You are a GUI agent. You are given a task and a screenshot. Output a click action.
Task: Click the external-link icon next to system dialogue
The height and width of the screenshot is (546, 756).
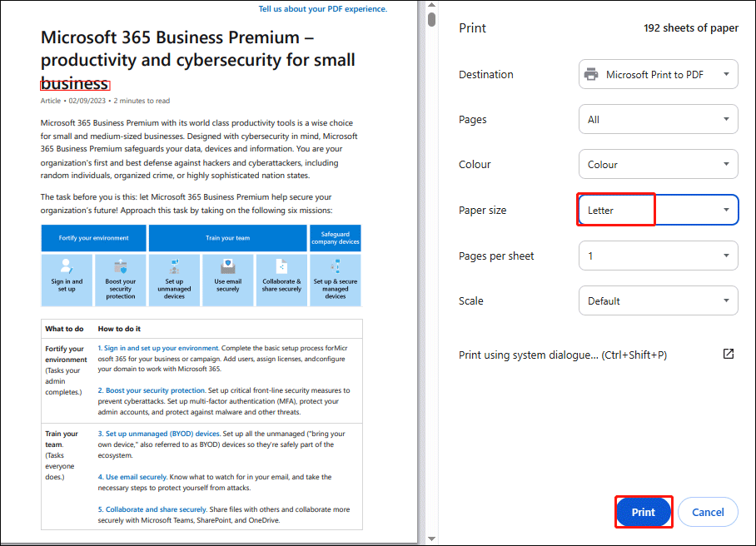point(729,354)
